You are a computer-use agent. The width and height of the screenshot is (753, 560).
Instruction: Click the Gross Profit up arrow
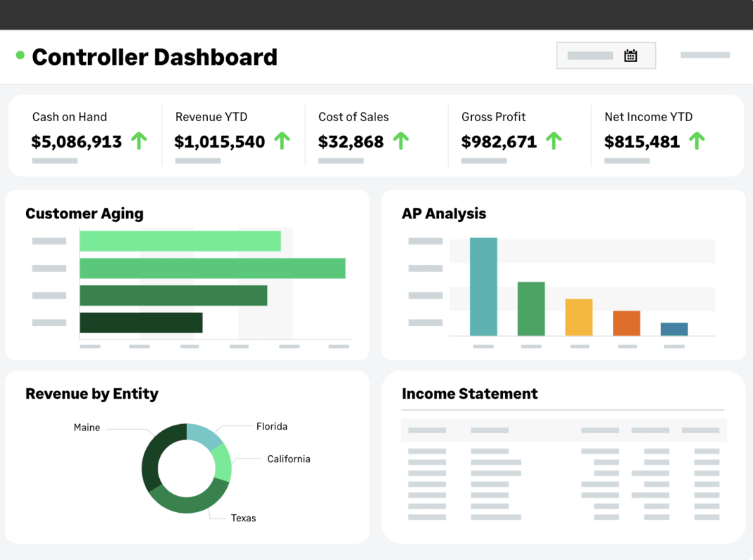pos(554,141)
